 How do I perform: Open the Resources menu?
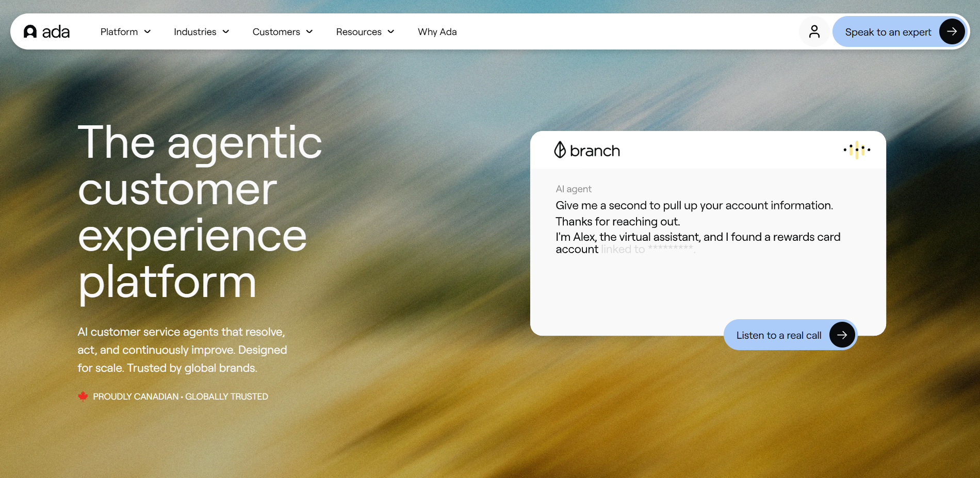click(x=365, y=31)
